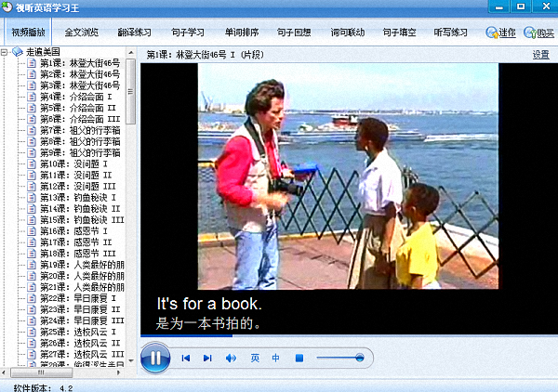This screenshot has width=558, height=392.
Task: Pause the video with the round pause button
Action: (155, 357)
